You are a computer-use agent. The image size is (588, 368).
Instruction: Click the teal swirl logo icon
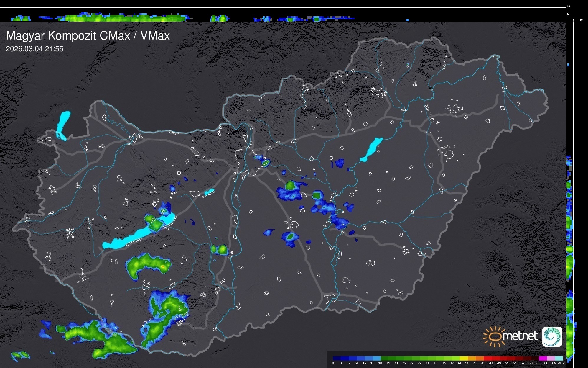click(x=552, y=336)
